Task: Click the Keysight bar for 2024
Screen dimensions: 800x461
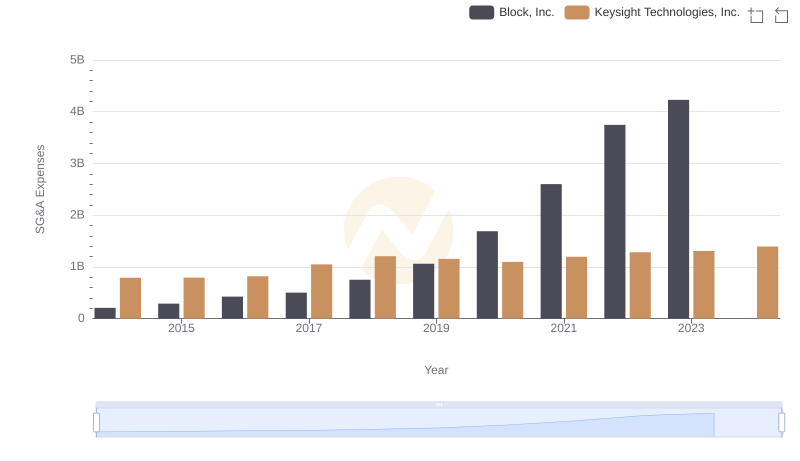Action: (x=767, y=283)
